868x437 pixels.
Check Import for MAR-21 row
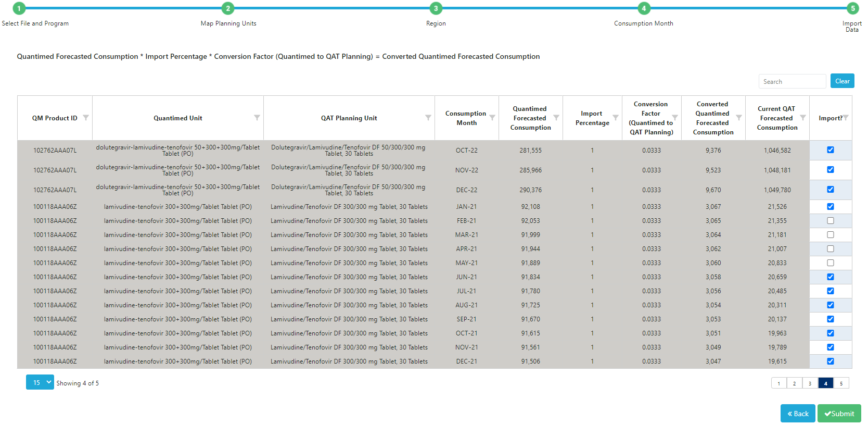831,235
